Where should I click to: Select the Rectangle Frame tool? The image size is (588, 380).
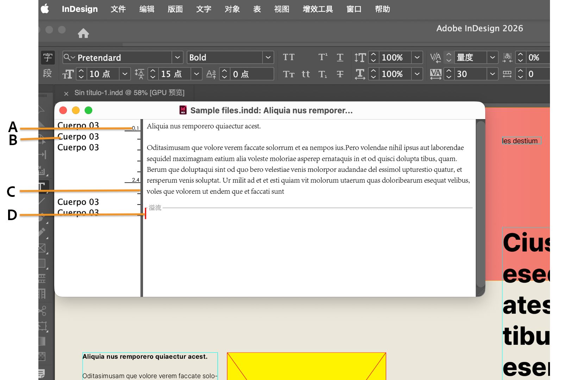point(42,248)
